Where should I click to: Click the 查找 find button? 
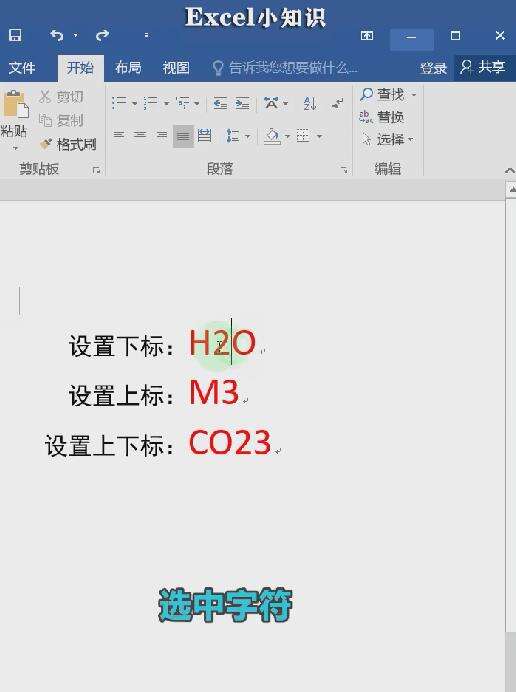pos(382,94)
